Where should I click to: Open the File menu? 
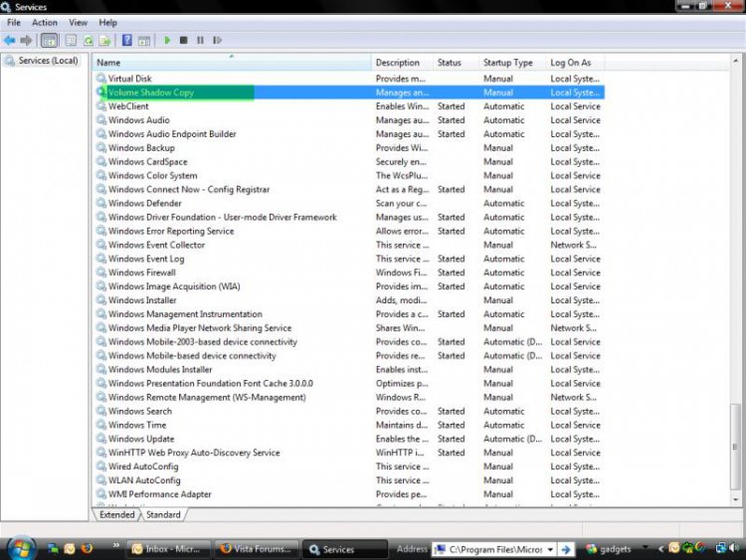(x=14, y=22)
